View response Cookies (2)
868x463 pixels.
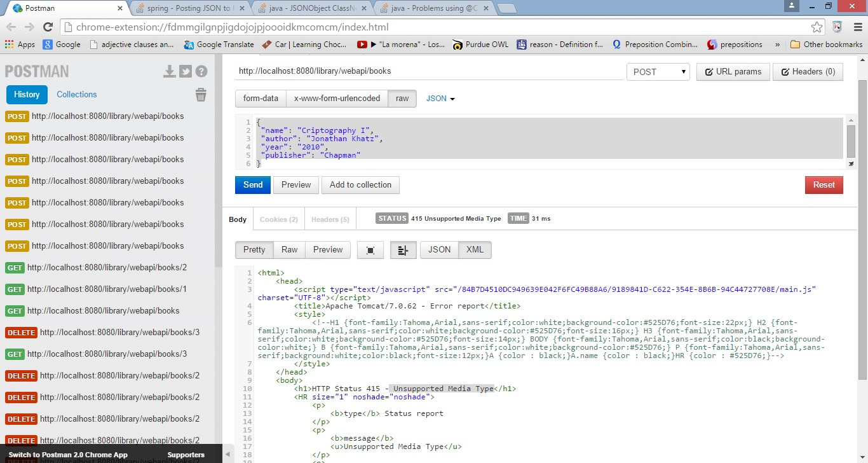tap(278, 219)
